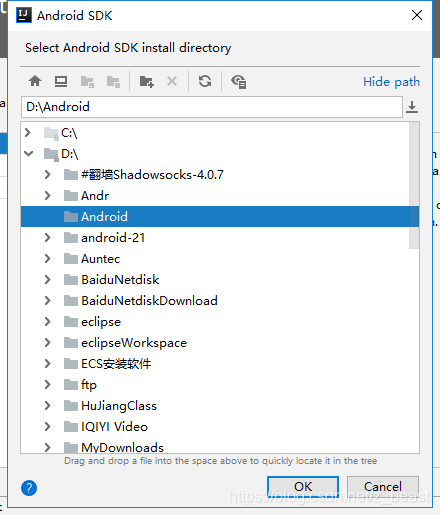This screenshot has height=515, width=440.
Task: Expand the HuJiangClass folder
Action: pyautogui.click(x=48, y=405)
